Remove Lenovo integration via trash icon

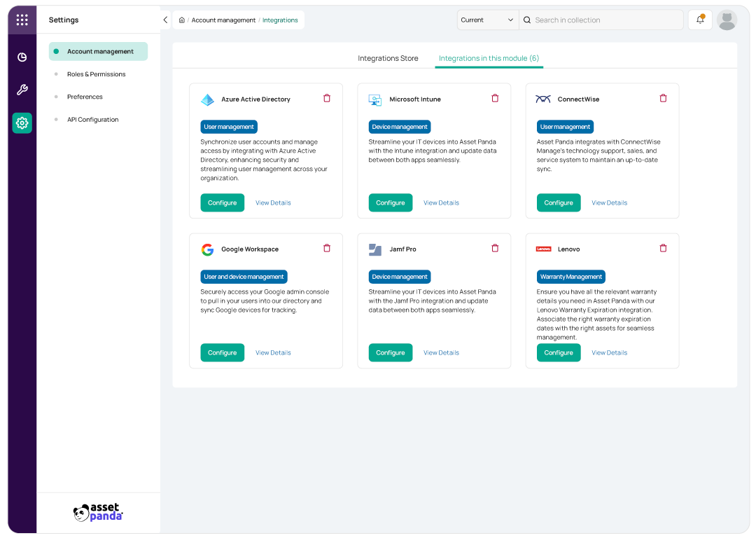(663, 248)
